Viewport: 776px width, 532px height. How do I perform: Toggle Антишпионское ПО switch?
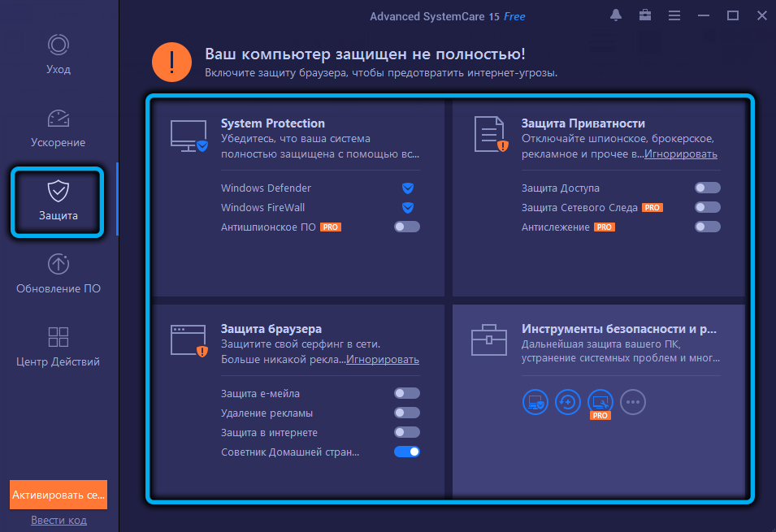[x=407, y=227]
